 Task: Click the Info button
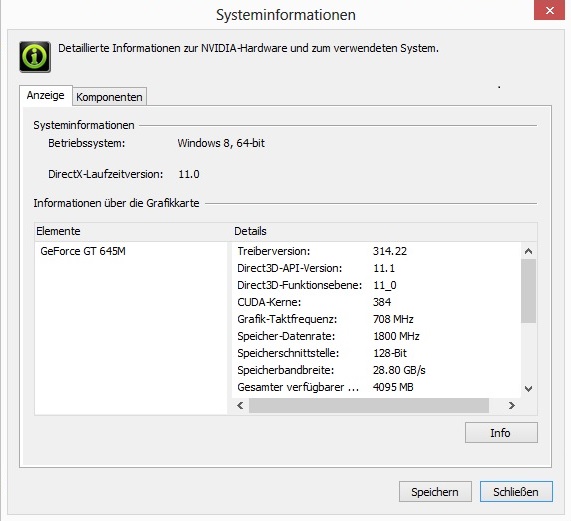tap(501, 433)
